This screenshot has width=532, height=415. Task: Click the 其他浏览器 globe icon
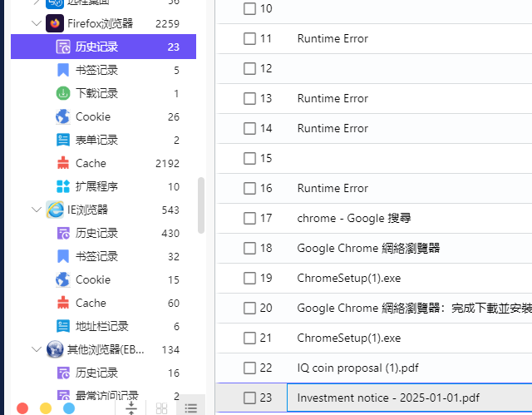tap(55, 349)
